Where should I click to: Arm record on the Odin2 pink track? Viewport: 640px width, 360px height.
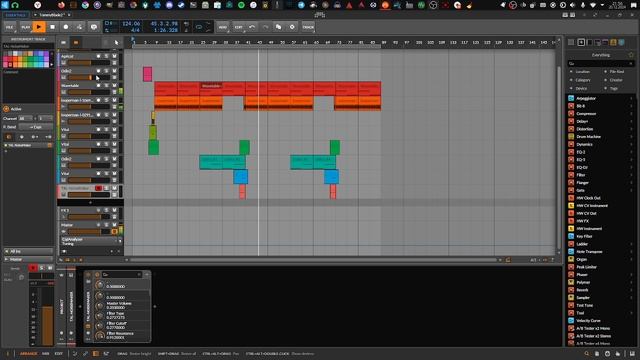pyautogui.click(x=98, y=71)
